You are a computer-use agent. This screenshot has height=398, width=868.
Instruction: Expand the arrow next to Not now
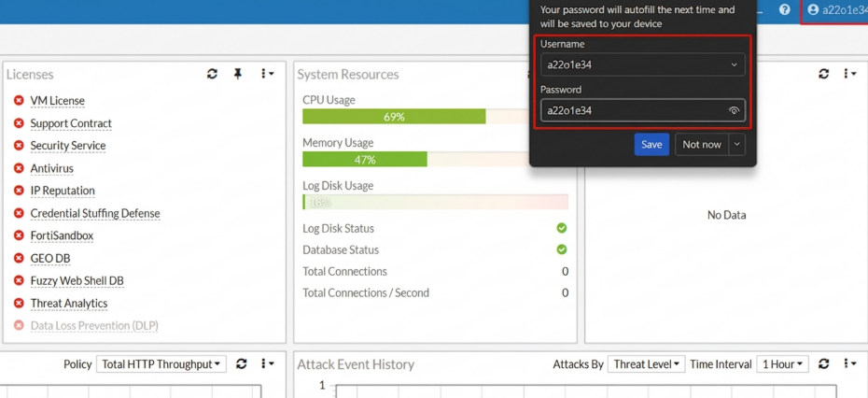click(x=736, y=145)
